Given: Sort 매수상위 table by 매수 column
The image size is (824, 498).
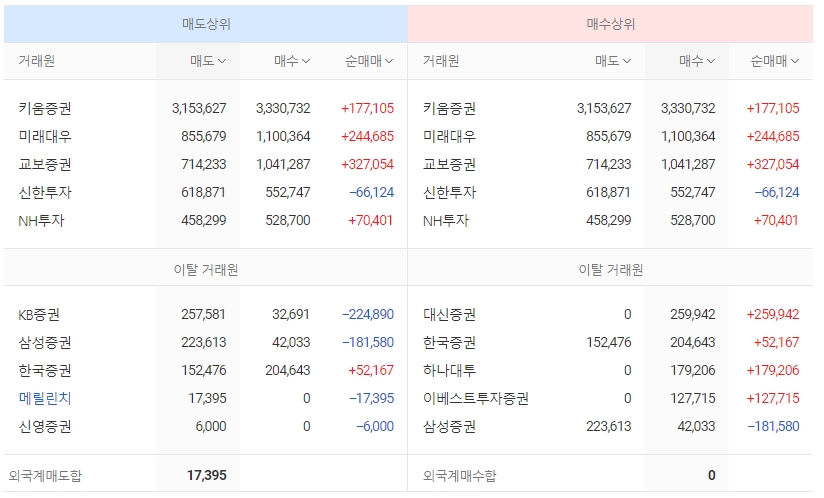Looking at the screenshot, I should pos(697,61).
